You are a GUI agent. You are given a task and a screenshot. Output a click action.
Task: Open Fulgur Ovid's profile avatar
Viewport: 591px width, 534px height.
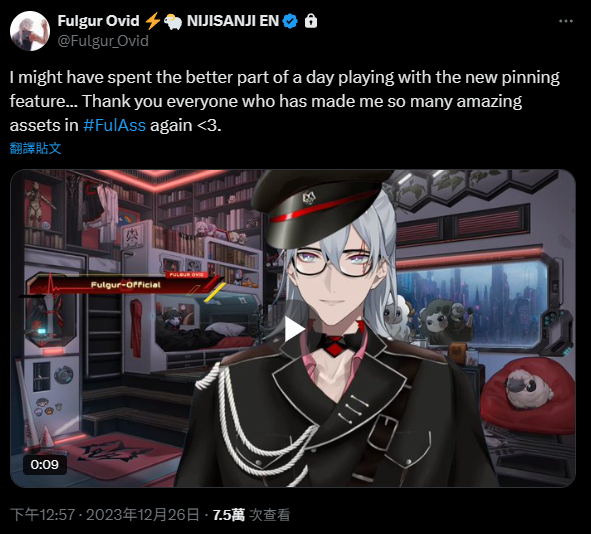pyautogui.click(x=30, y=31)
